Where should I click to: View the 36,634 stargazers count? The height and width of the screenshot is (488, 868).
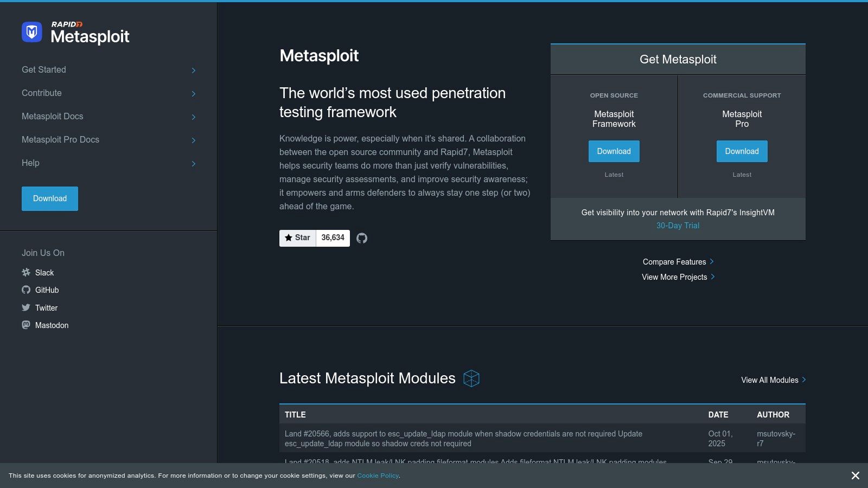(x=333, y=238)
